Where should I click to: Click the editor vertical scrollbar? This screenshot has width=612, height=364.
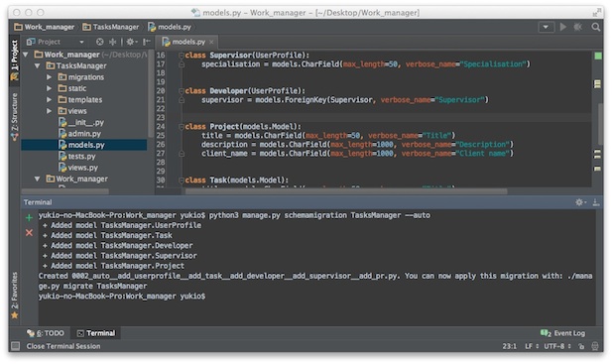click(x=602, y=125)
